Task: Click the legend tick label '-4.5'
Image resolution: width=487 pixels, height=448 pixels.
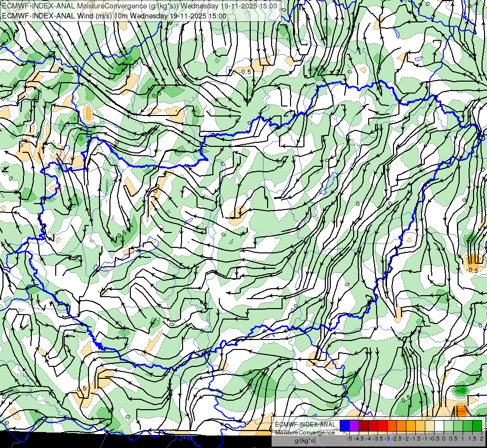Action: click(x=359, y=439)
